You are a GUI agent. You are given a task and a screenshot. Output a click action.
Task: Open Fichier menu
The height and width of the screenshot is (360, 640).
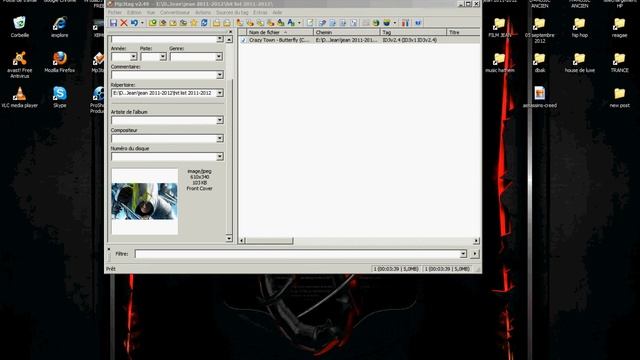[x=115, y=13]
